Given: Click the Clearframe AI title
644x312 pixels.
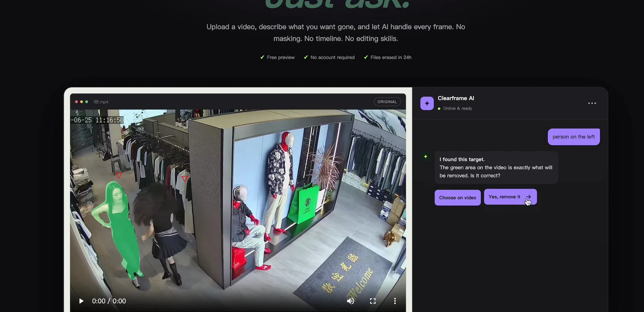Looking at the screenshot, I should pyautogui.click(x=456, y=98).
